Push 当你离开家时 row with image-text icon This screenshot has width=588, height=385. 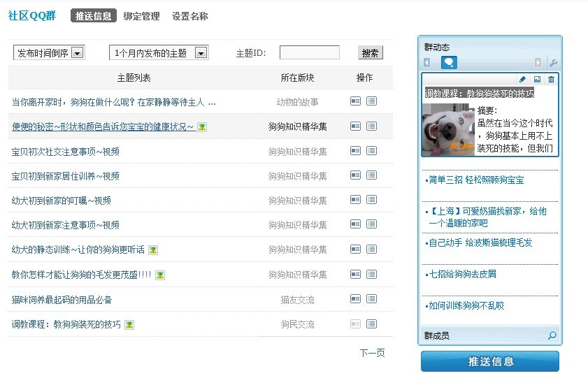355,101
